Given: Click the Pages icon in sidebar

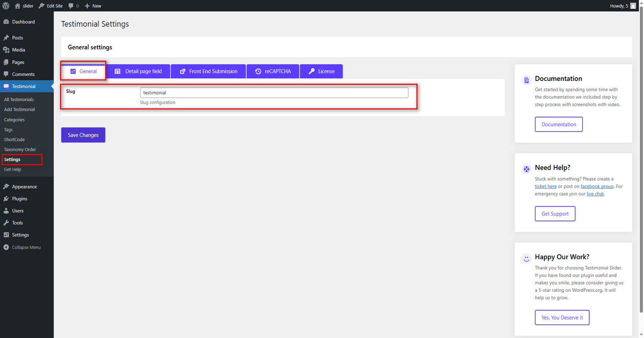Looking at the screenshot, I should tap(6, 62).
